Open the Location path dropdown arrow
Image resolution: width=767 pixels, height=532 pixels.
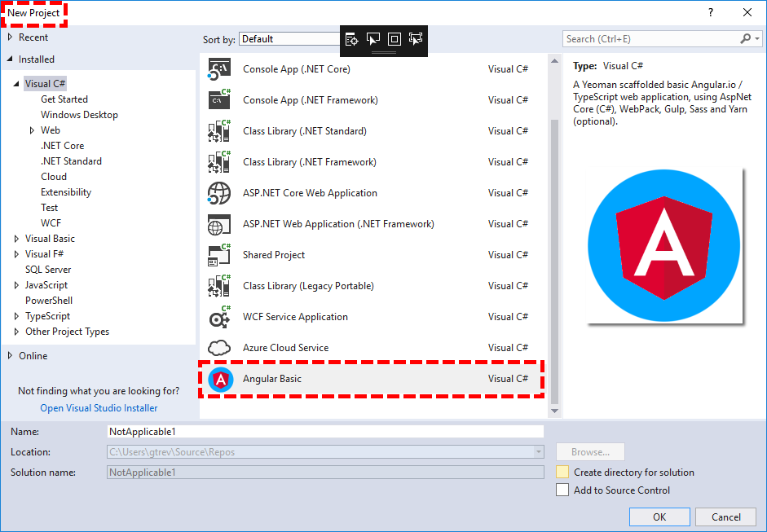click(538, 451)
